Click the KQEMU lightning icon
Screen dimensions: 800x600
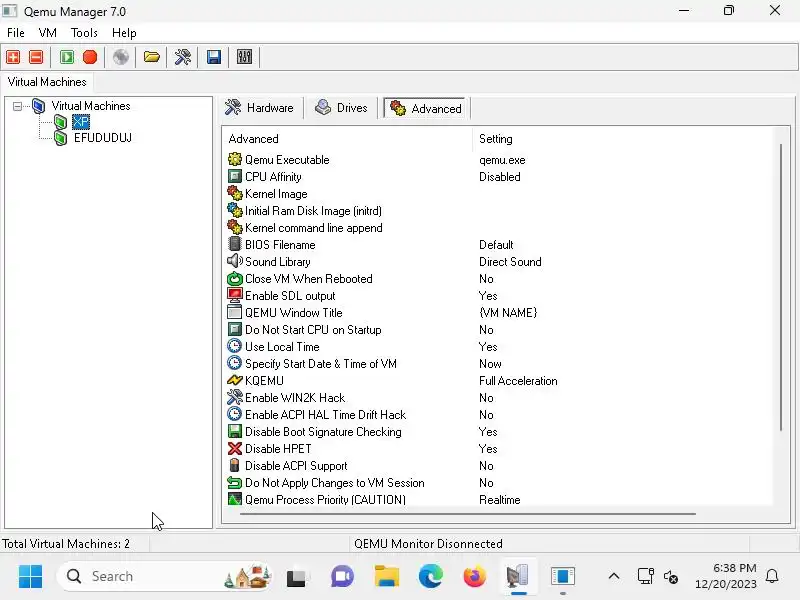pyautogui.click(x=235, y=381)
